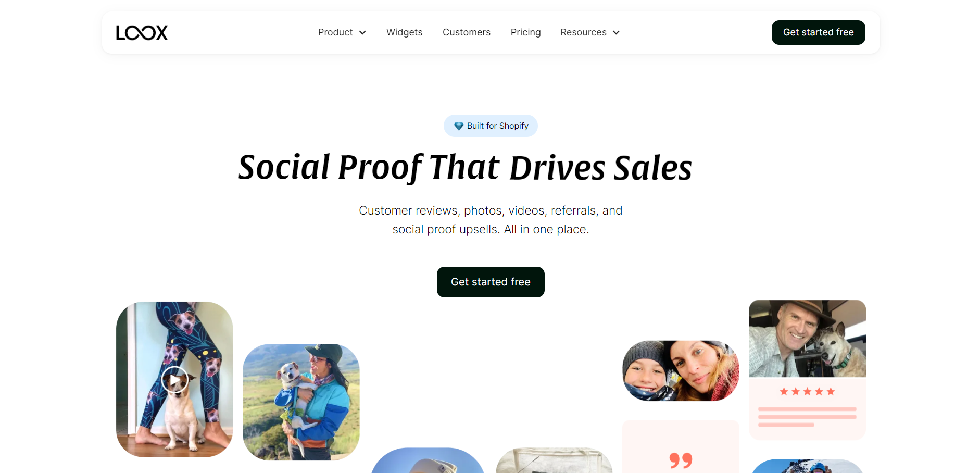
Task: Open the Widgets page
Action: coord(404,32)
